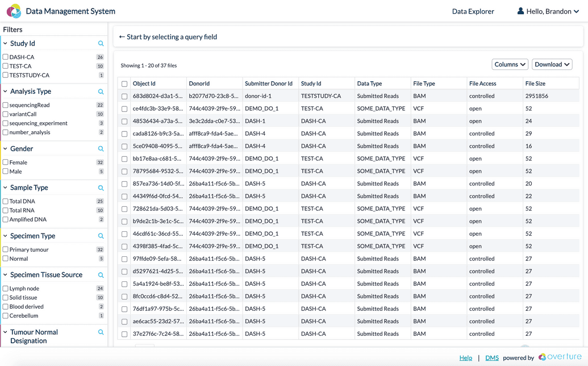The width and height of the screenshot is (588, 366).
Task: Open the search icon for Specimen Type filter
Action: tap(101, 236)
